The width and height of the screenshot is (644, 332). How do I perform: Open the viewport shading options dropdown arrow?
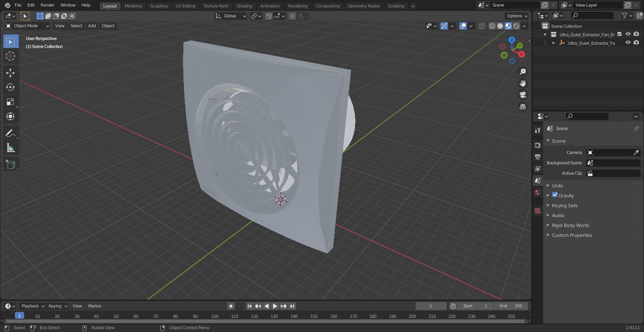pos(524,26)
